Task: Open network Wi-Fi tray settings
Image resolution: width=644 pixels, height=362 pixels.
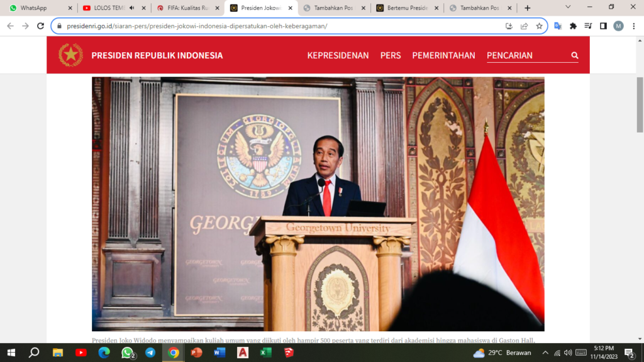Action: click(x=557, y=353)
